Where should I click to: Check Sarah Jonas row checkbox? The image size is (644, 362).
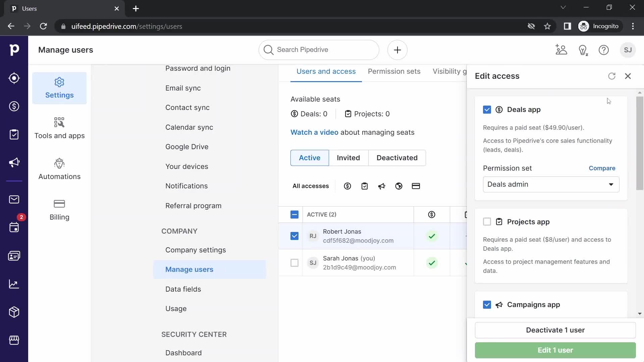pos(294,263)
